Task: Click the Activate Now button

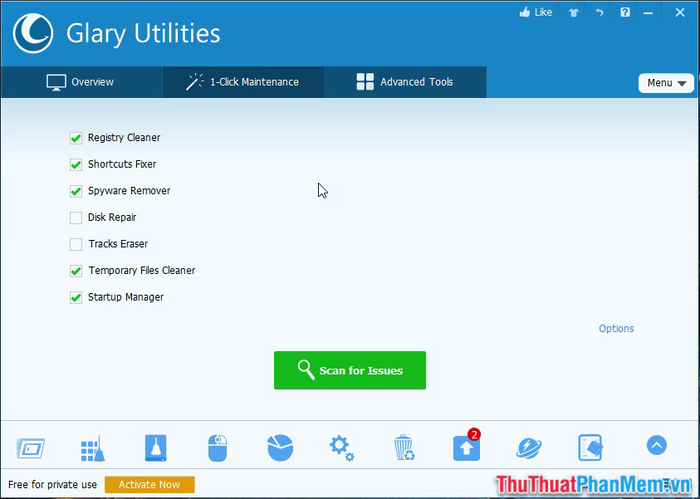Action: (150, 485)
